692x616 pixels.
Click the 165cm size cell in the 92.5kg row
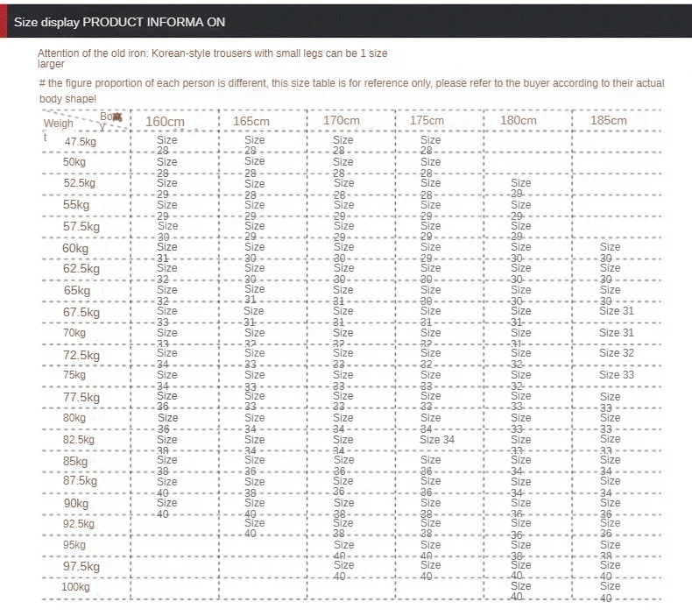pyautogui.click(x=255, y=528)
